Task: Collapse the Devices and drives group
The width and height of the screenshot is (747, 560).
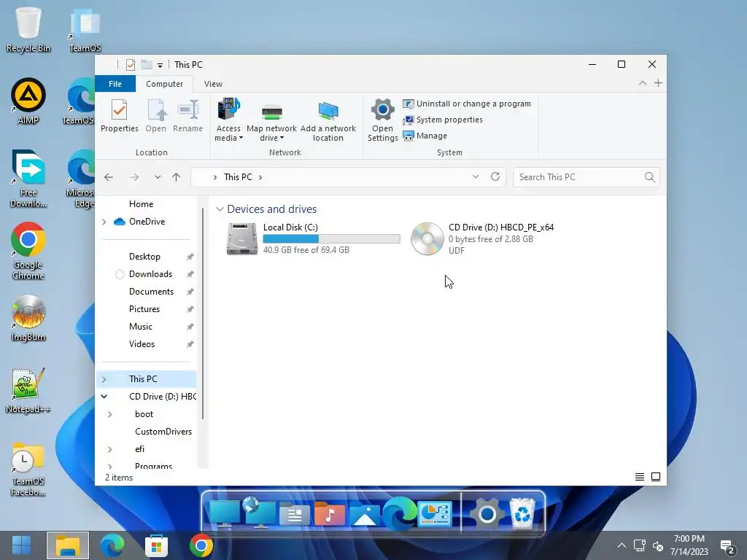Action: tap(220, 209)
